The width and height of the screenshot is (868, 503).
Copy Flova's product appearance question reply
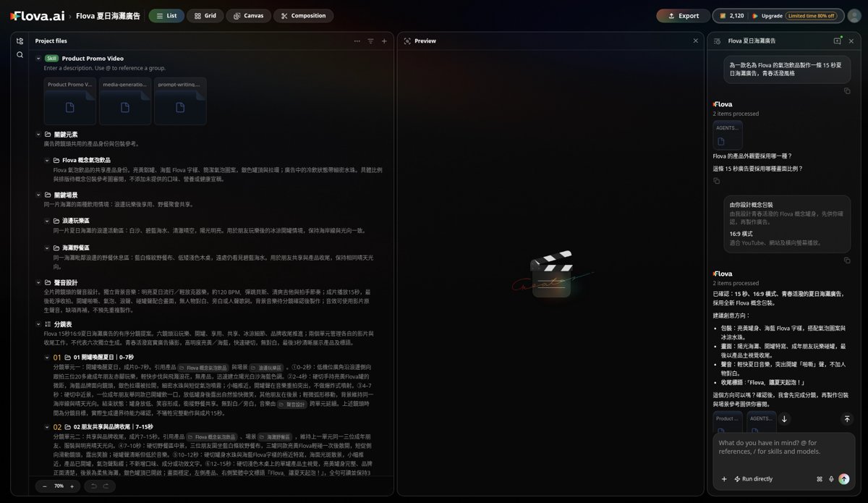(x=716, y=180)
